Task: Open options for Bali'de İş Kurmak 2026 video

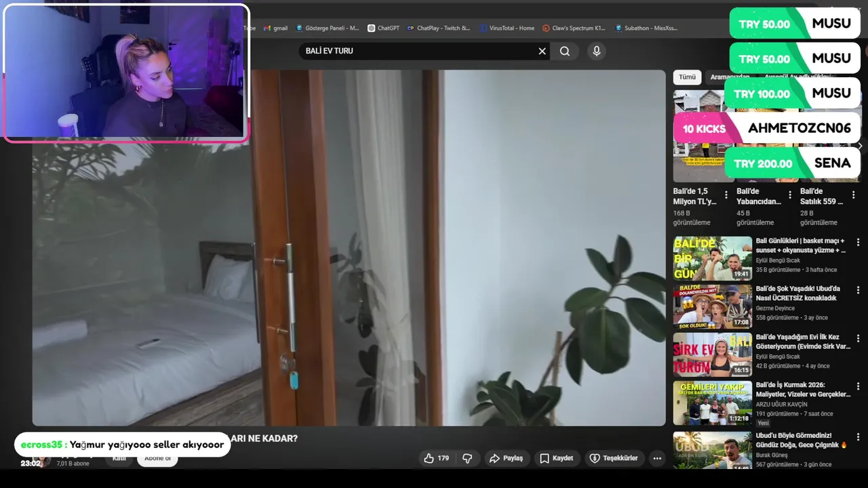Action: (x=858, y=386)
